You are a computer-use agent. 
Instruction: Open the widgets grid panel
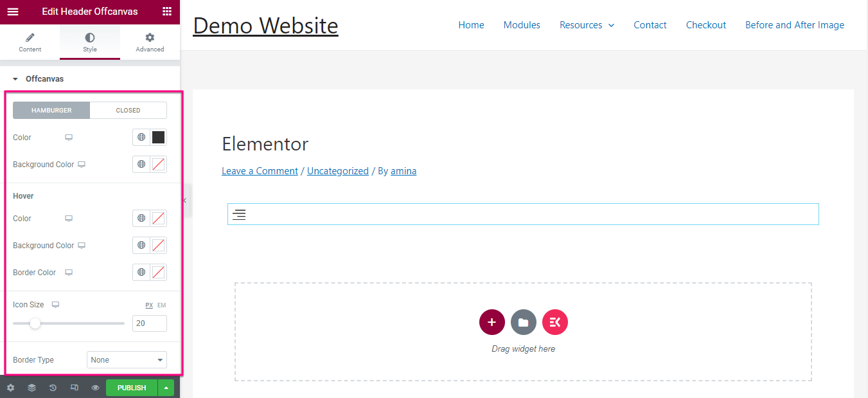click(167, 12)
